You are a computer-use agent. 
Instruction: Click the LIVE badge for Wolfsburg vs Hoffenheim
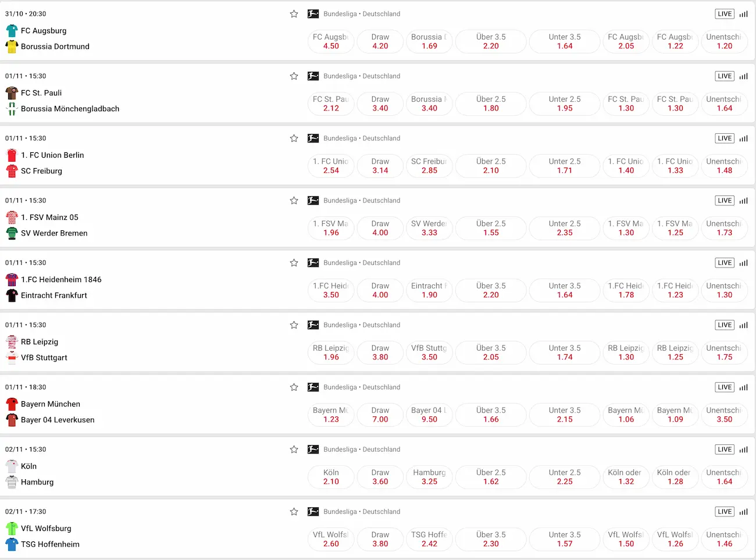click(x=725, y=512)
